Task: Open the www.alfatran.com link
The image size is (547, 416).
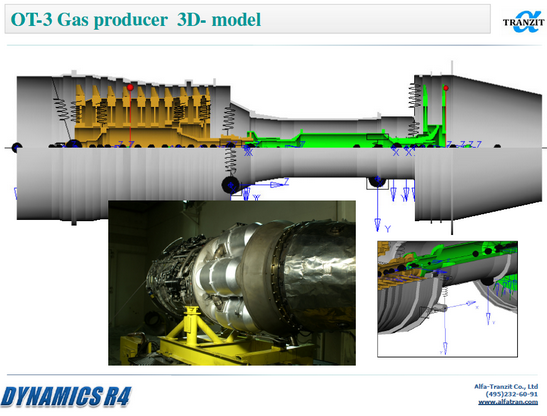Action: point(508,402)
